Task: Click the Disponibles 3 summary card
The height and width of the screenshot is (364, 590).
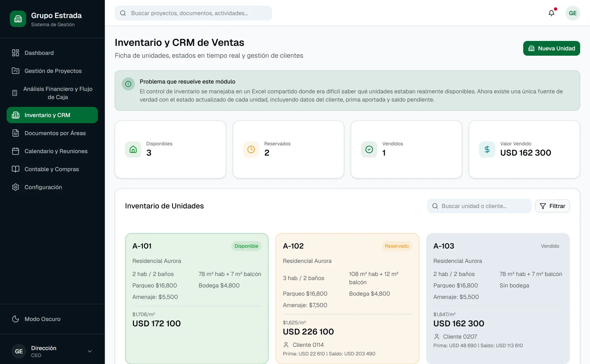Action: (x=170, y=149)
